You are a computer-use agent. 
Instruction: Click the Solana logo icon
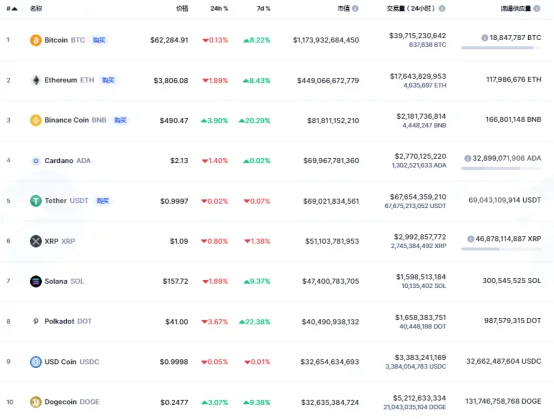click(x=36, y=281)
